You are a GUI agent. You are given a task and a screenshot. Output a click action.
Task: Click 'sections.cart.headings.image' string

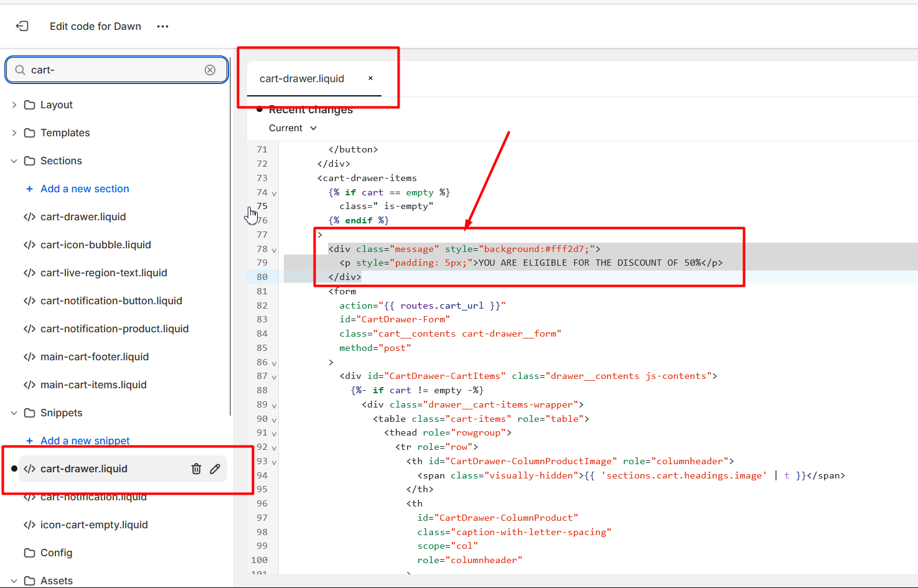(683, 475)
